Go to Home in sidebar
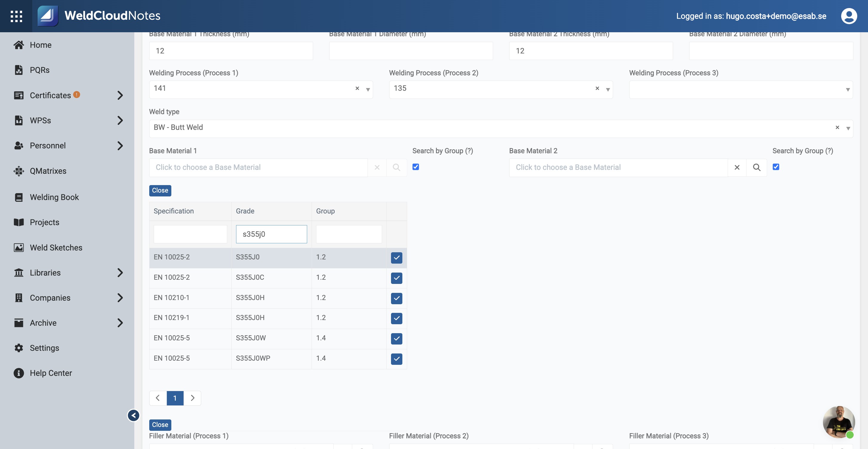The height and width of the screenshot is (449, 868). (x=41, y=45)
